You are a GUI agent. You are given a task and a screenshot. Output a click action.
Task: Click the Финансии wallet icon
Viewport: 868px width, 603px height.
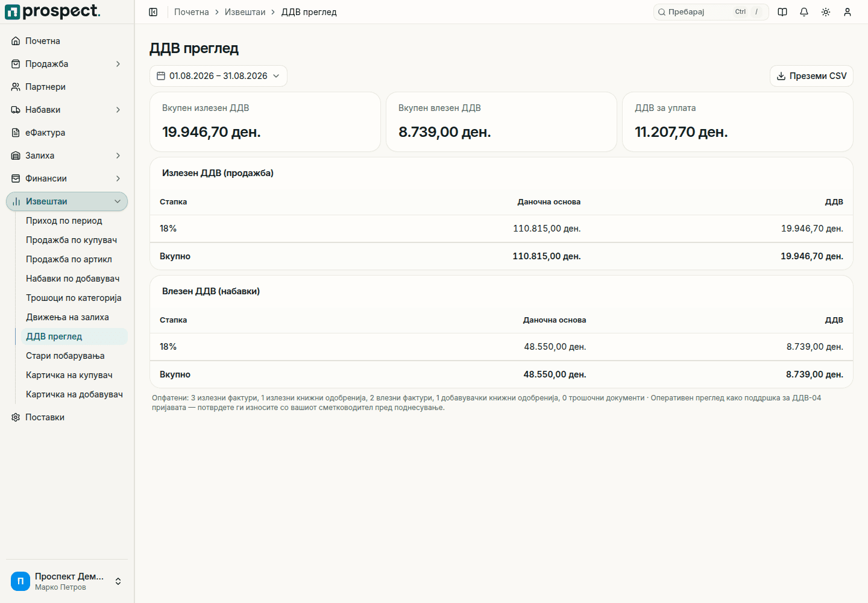point(16,178)
